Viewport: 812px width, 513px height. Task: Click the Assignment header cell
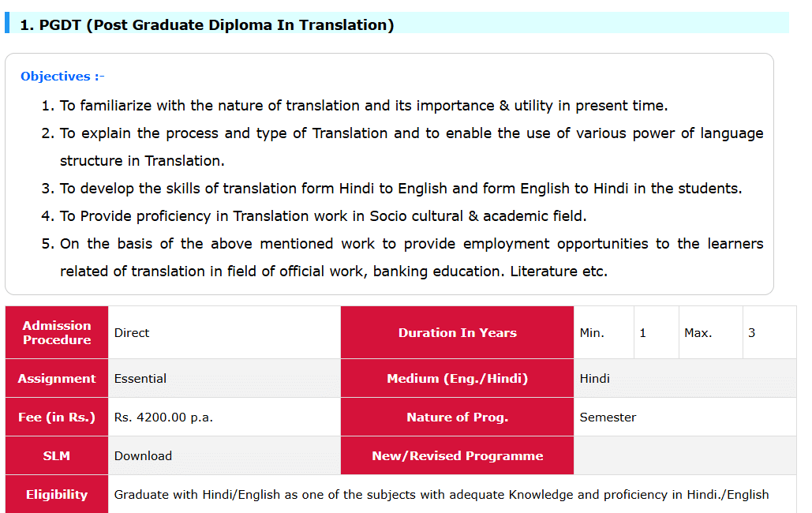pyautogui.click(x=57, y=379)
